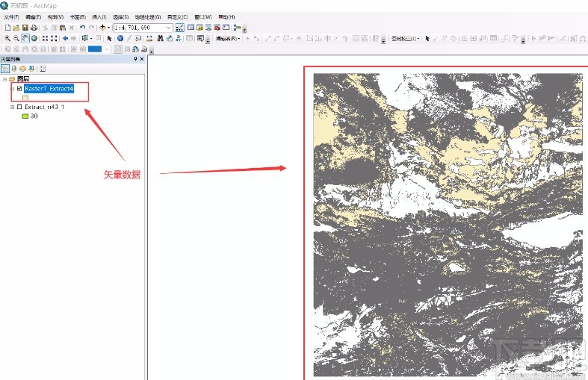
Task: Open the Catalog window icon
Action: point(199,28)
